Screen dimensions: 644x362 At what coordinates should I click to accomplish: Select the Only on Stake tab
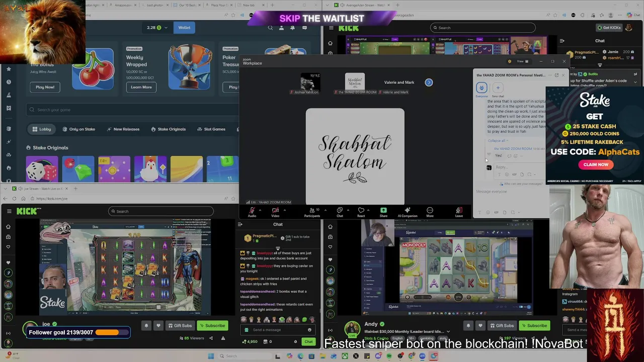(79, 129)
